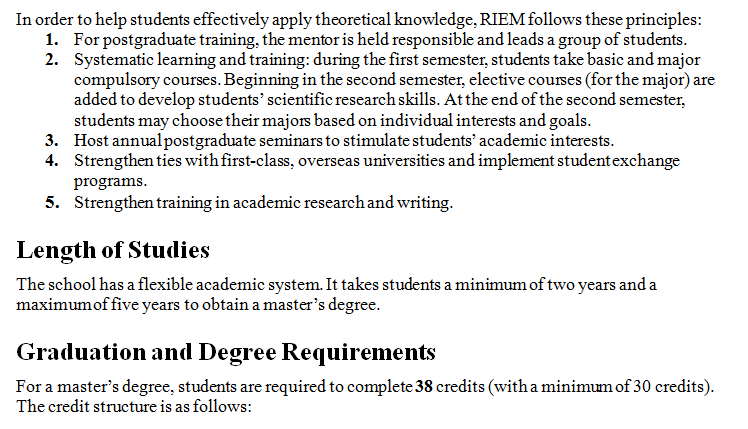Click the sentence 'The school has a flexible academic system'

point(169,284)
